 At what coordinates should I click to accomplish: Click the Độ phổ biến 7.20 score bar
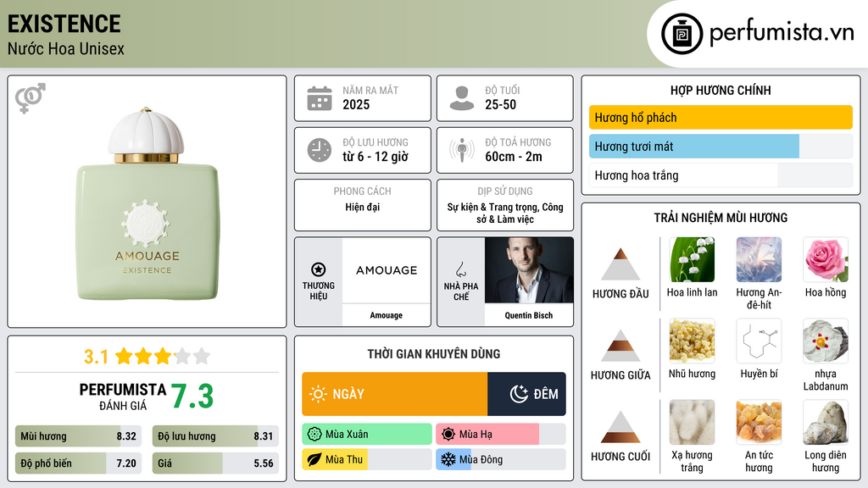pos(78,463)
